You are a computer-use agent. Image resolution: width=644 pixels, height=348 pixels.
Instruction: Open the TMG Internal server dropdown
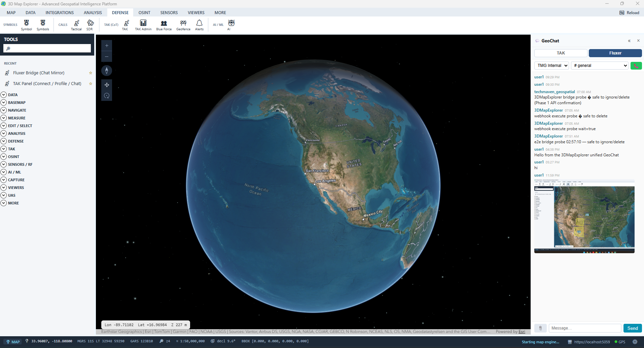(551, 66)
